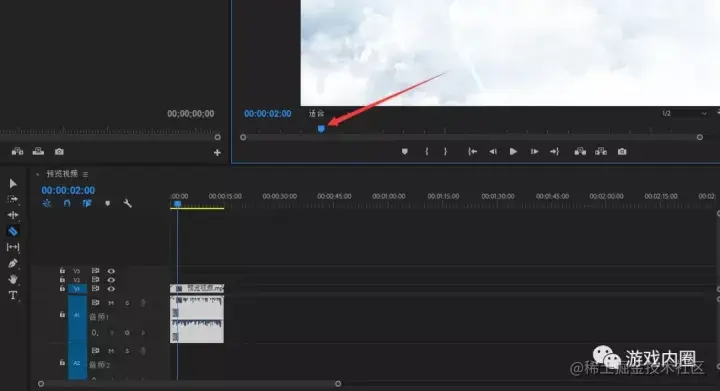Go to In point
This screenshot has height=391, width=720.
[472, 151]
